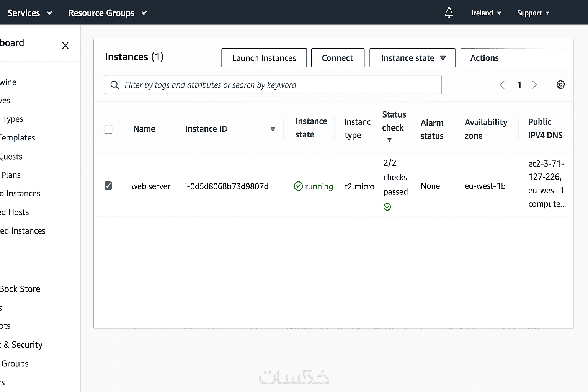Open the Services menu
This screenshot has height=392, width=588.
coord(29,13)
